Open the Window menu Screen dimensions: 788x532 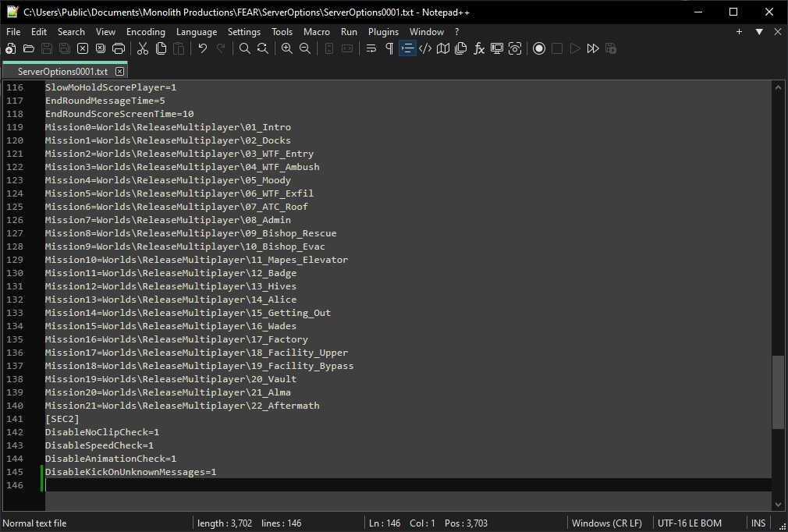tap(426, 32)
